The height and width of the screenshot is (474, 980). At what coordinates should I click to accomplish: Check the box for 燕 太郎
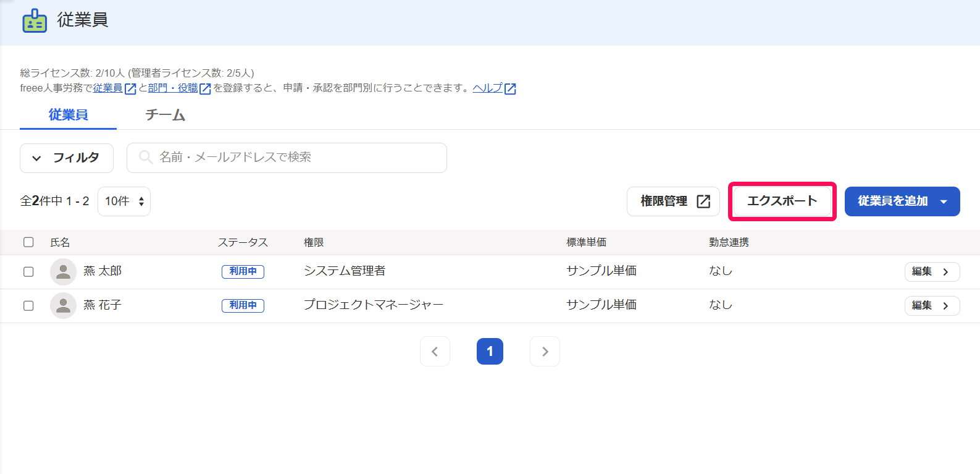(28, 272)
